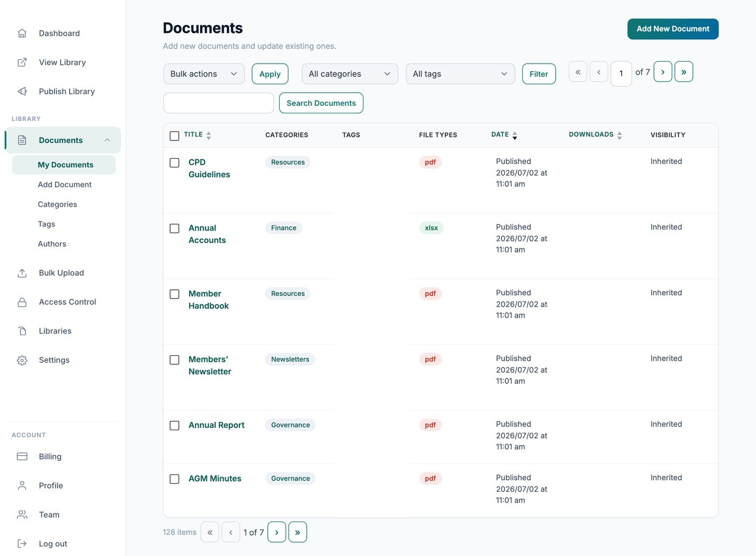Go to previous page using top pagination
Image resolution: width=756 pixels, height=556 pixels.
pyautogui.click(x=599, y=72)
